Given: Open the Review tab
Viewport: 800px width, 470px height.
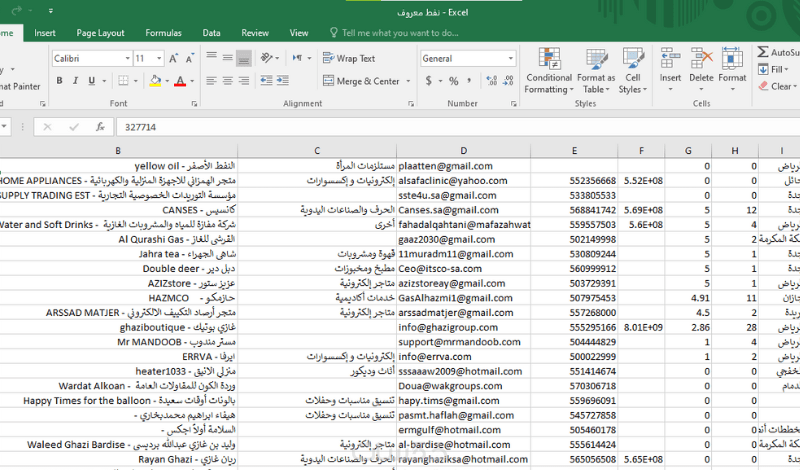Looking at the screenshot, I should tap(255, 33).
